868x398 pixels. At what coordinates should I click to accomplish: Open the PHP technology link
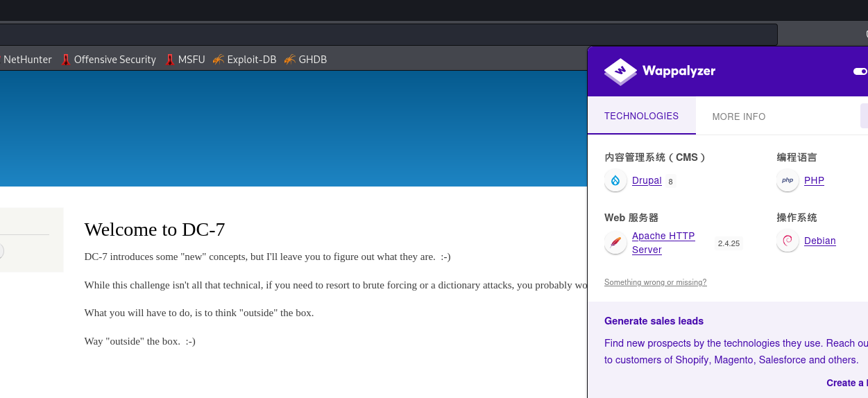(x=814, y=180)
